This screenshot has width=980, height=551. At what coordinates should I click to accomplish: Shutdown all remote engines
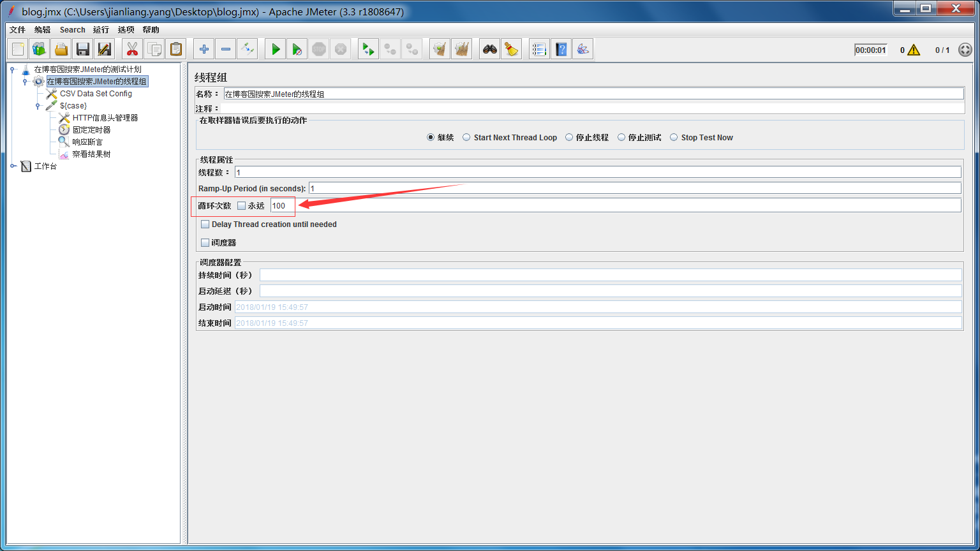[412, 49]
